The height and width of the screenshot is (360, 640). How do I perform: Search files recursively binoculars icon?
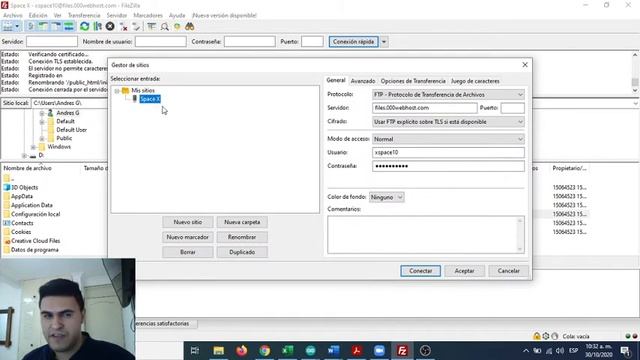[x=189, y=27]
